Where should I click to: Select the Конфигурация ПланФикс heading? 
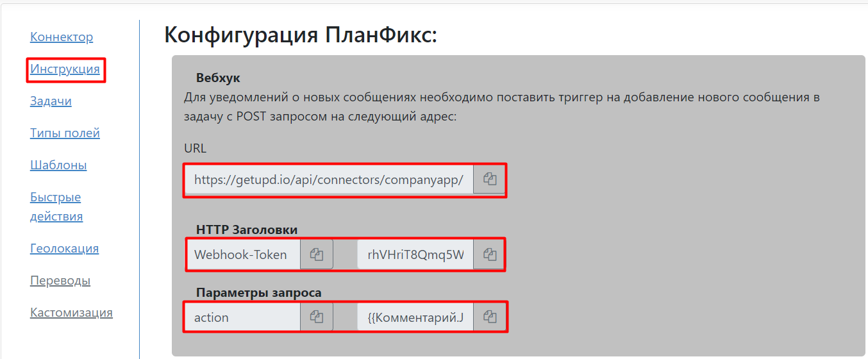tap(301, 34)
